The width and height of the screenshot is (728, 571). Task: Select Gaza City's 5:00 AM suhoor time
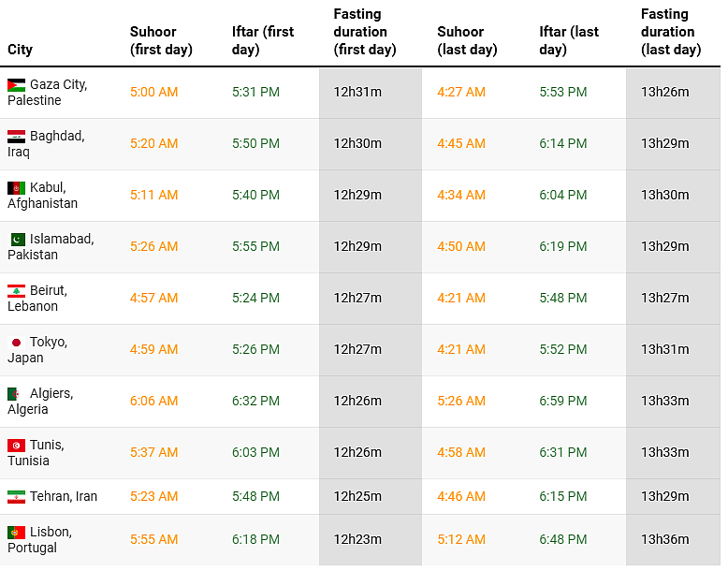[x=154, y=92]
